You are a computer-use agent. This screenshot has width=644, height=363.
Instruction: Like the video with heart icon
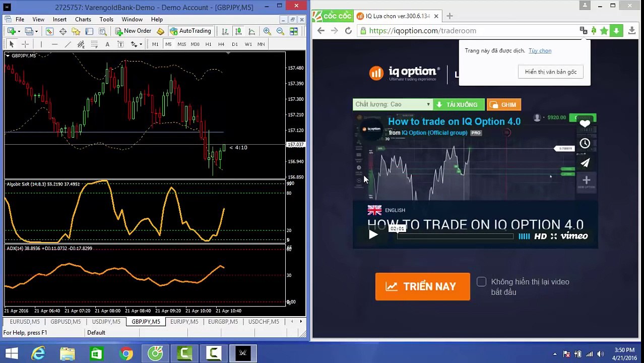pos(585,124)
